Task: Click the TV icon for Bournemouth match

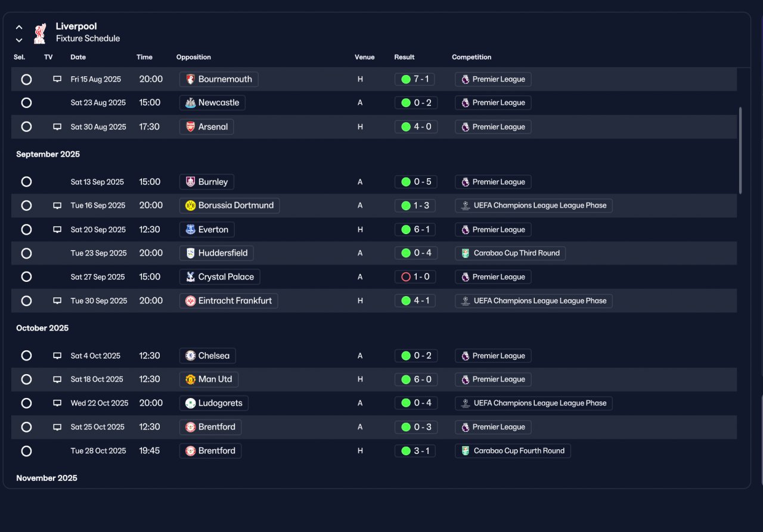Action: click(57, 79)
